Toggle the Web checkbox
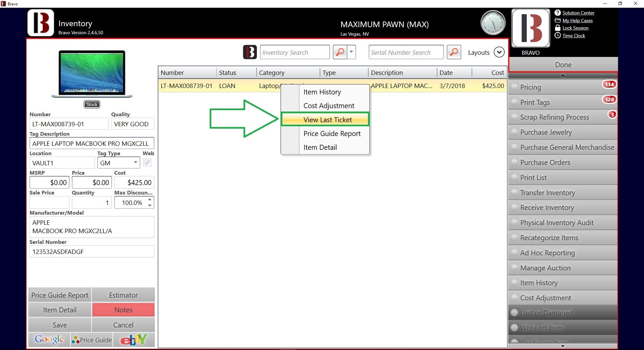 147,163
